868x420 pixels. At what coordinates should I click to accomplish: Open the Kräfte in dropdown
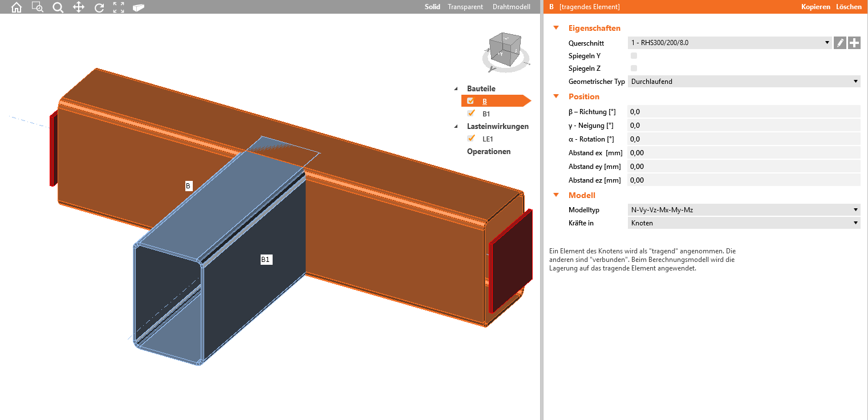[744, 223]
